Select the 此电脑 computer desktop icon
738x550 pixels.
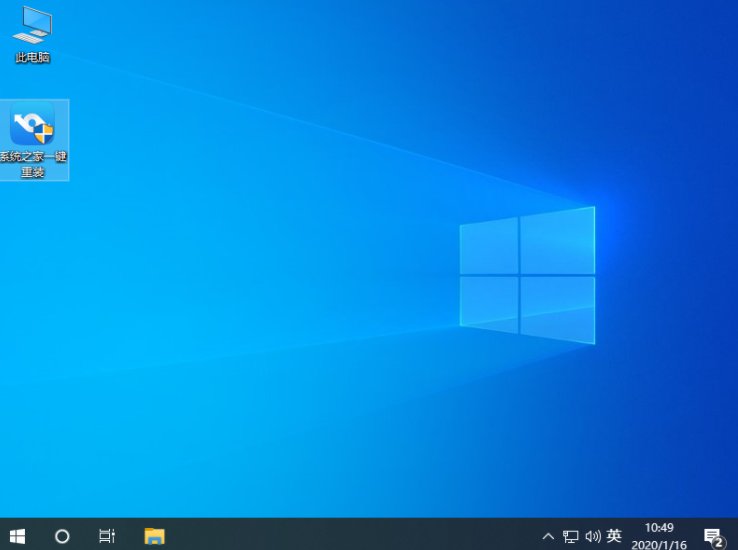[x=32, y=25]
